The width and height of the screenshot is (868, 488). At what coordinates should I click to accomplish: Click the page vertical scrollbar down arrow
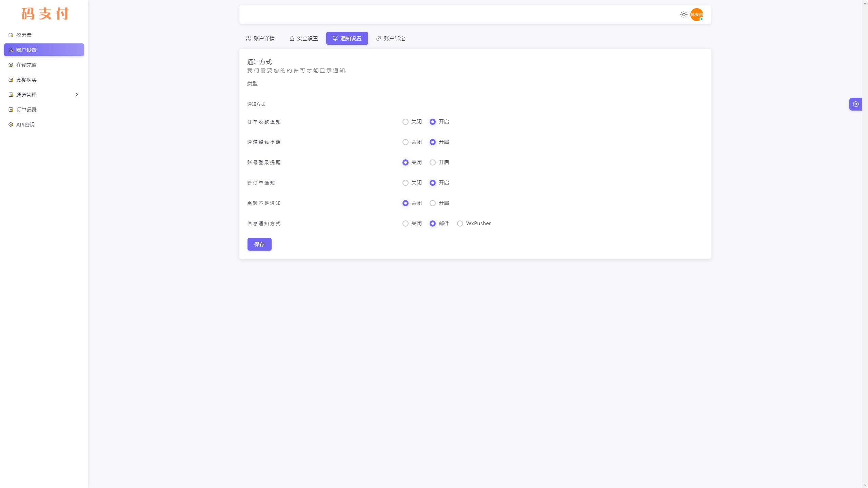[865, 485]
